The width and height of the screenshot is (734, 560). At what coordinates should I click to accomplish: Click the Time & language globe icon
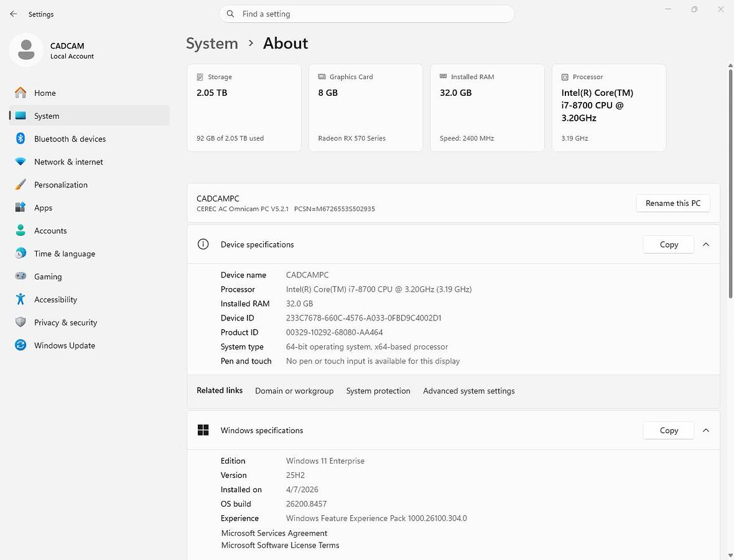[20, 253]
